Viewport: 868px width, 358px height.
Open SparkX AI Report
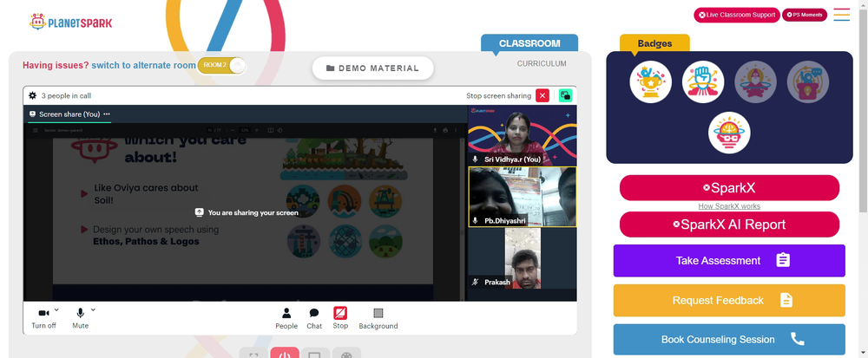point(729,225)
